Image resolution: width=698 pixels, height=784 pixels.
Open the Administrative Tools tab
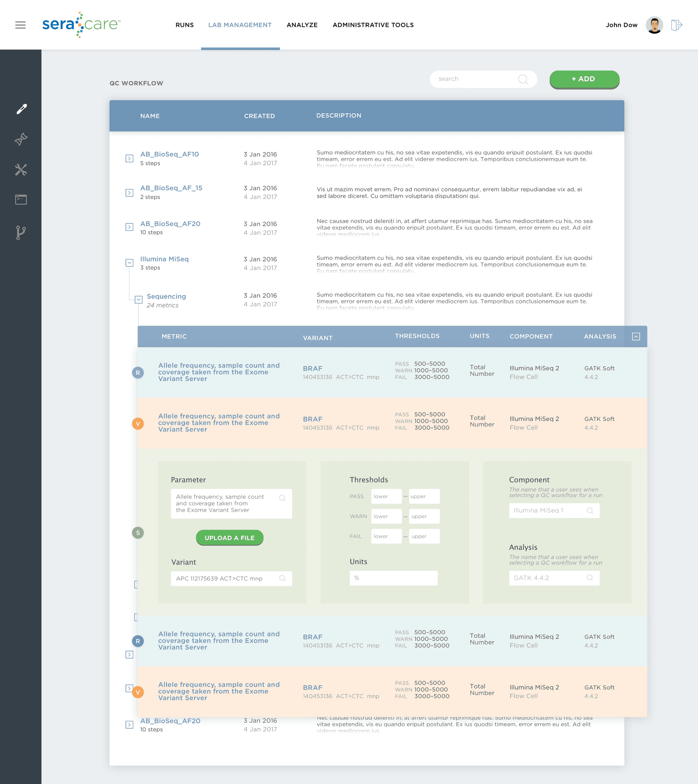click(373, 25)
